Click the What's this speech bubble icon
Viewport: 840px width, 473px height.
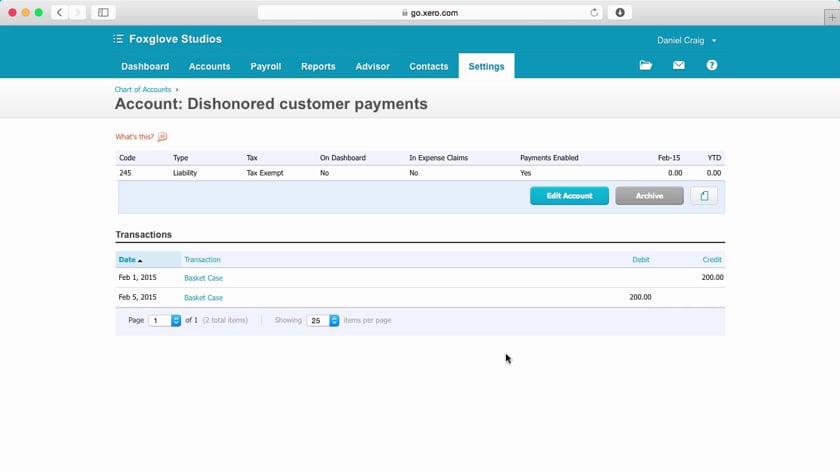tap(162, 137)
